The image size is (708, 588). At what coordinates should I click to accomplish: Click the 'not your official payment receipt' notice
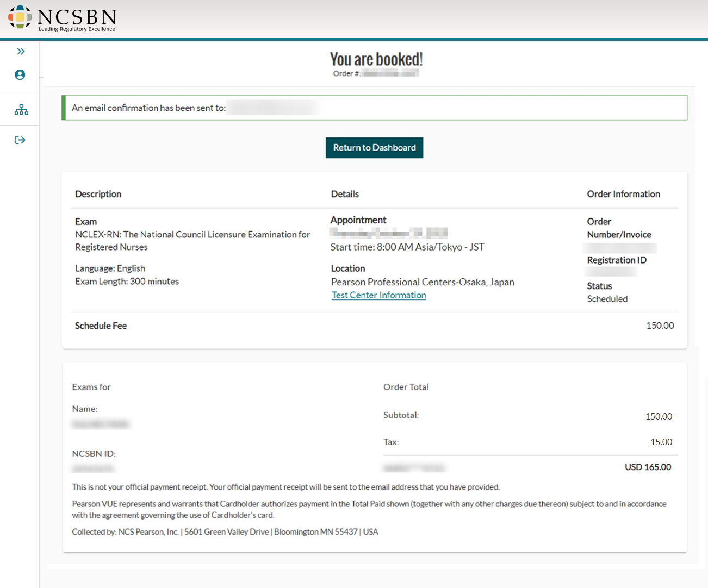pos(286,487)
